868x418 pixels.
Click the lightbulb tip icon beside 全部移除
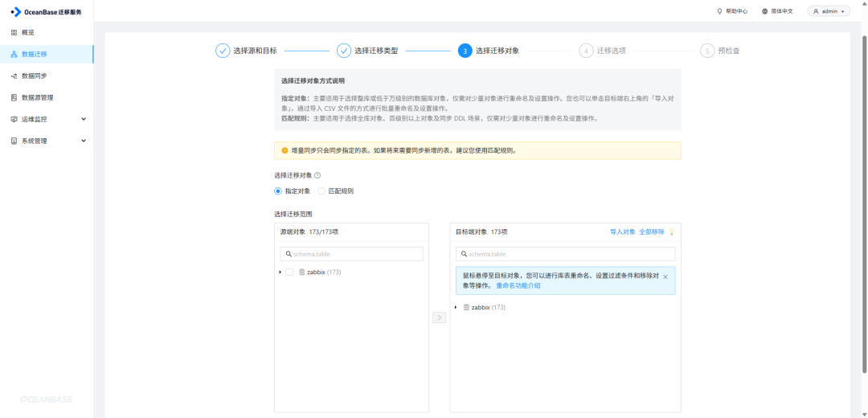click(x=671, y=232)
